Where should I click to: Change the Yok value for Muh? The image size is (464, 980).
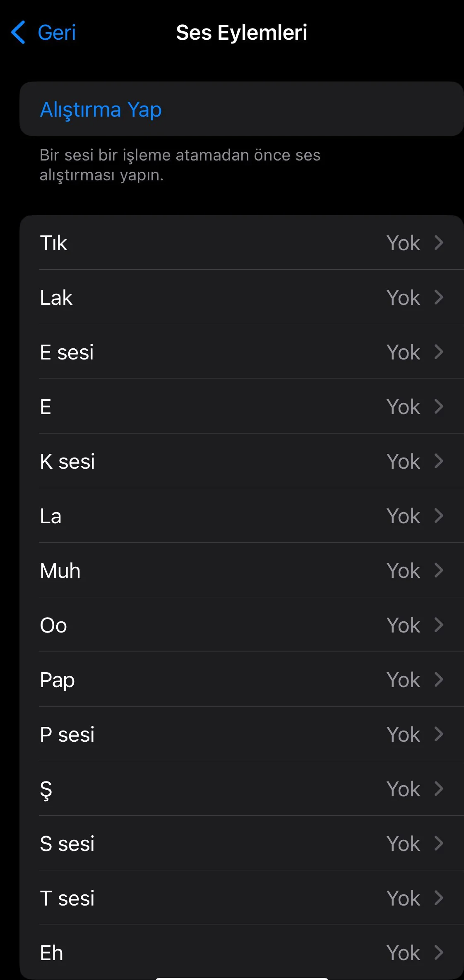click(403, 570)
